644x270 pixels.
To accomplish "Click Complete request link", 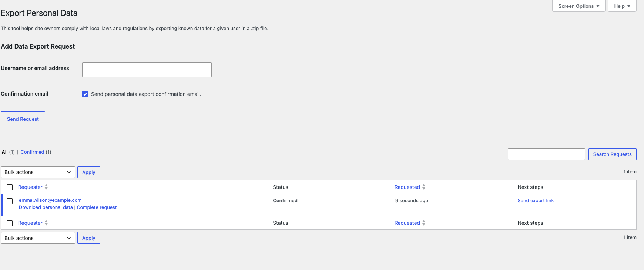I will 97,207.
